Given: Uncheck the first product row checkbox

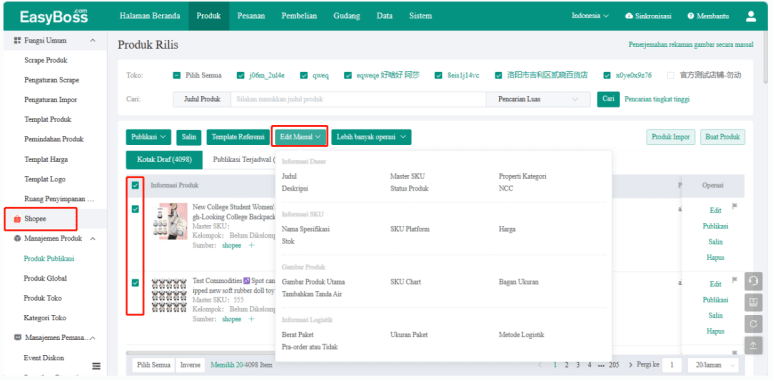Looking at the screenshot, I should pos(135,209).
